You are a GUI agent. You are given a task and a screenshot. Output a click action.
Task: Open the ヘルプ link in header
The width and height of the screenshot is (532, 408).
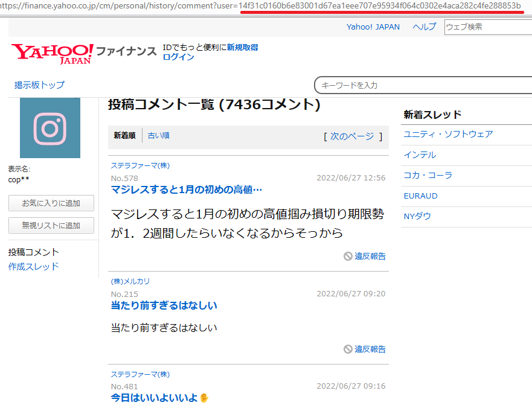tap(424, 27)
